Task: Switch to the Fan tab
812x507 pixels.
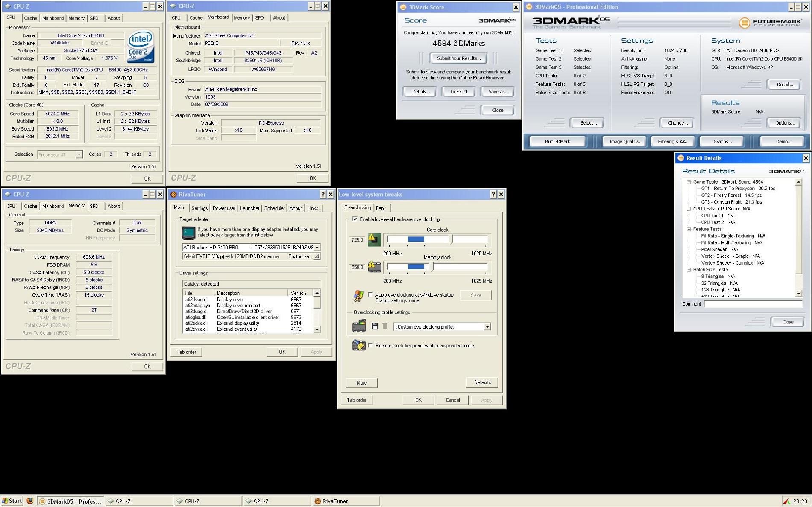Action: (380, 208)
